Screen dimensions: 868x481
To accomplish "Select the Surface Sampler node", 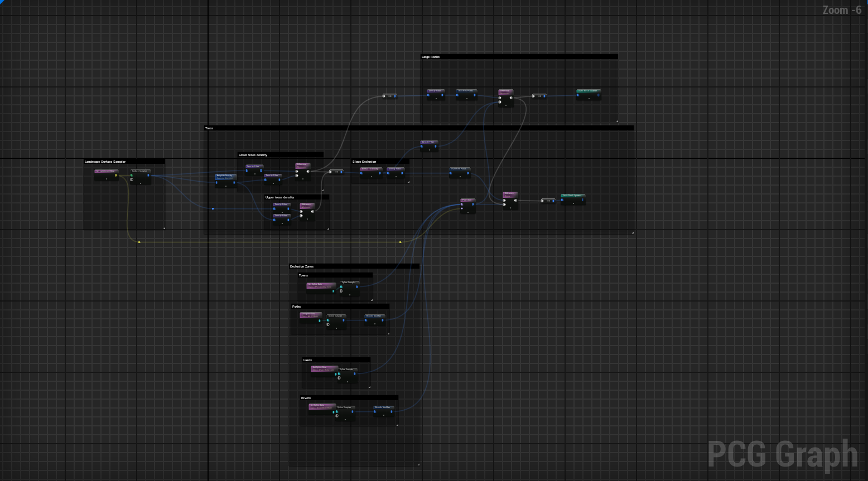I will (x=140, y=172).
